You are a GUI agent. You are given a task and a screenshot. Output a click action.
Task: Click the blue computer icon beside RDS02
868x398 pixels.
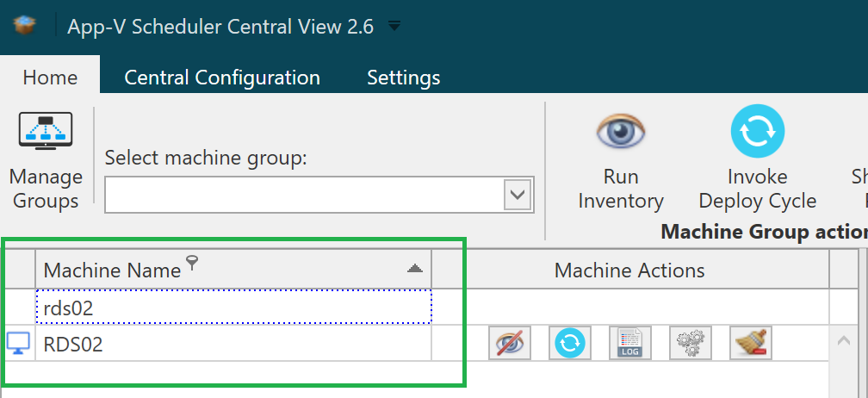point(18,344)
